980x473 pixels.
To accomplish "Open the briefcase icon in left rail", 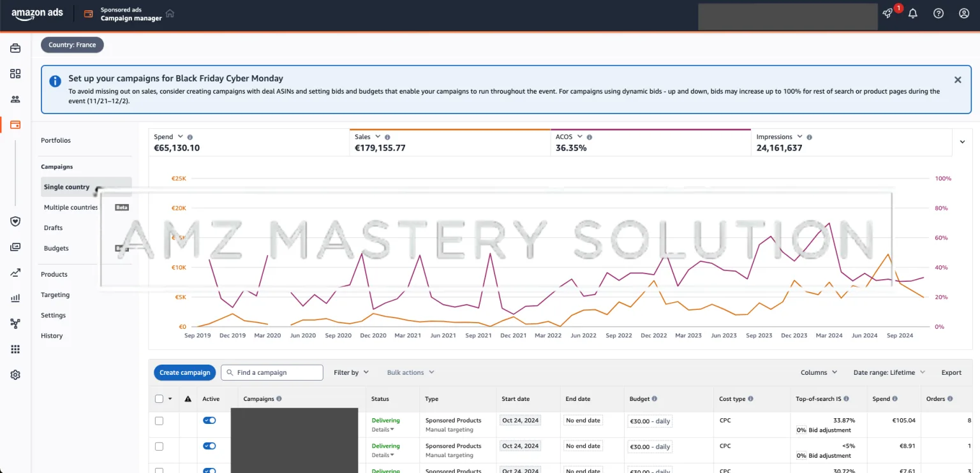I will 15,48.
